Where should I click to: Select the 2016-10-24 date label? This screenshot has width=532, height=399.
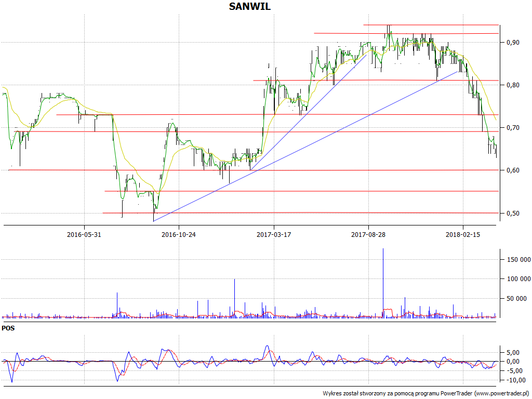(179, 234)
